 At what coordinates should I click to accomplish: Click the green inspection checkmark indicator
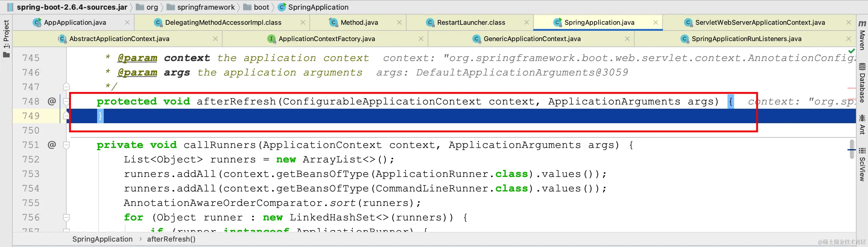[x=851, y=51]
